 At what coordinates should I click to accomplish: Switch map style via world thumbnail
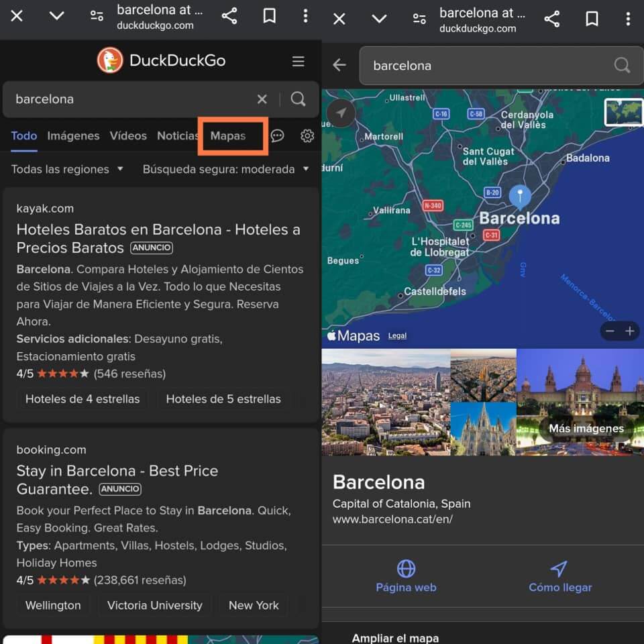pyautogui.click(x=623, y=112)
